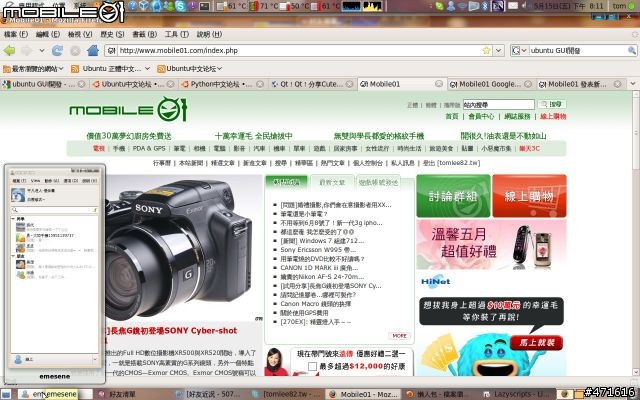The width and height of the screenshot is (640, 400).
Task: Open the 檔案(F) menu in Firefox
Action: pos(16,34)
